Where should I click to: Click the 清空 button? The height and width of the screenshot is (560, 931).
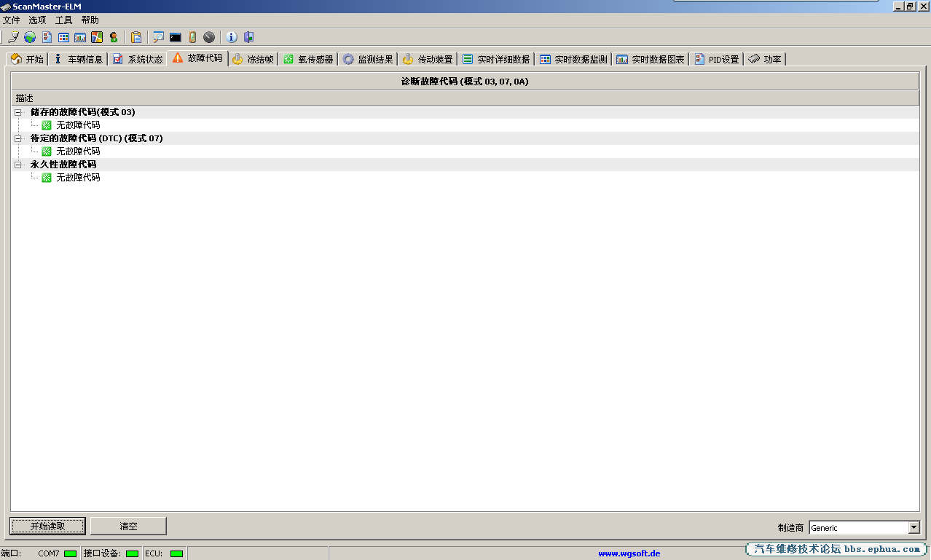(x=128, y=526)
